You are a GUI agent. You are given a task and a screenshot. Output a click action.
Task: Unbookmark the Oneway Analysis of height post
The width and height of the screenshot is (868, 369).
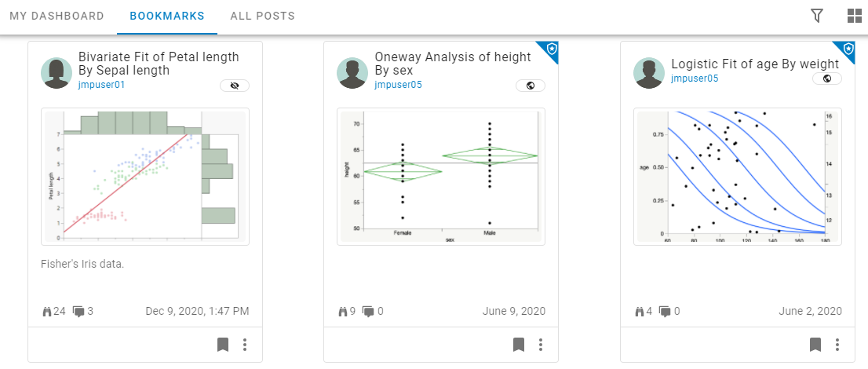519,345
